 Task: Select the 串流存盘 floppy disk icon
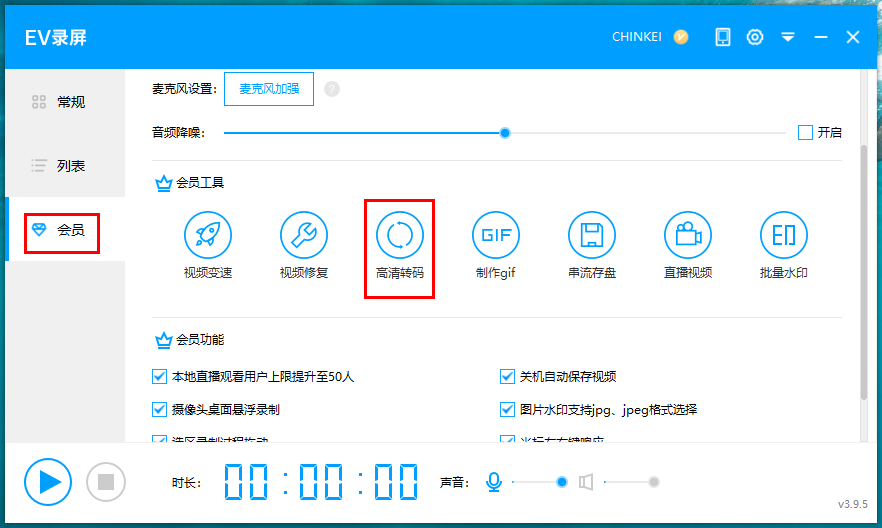tap(592, 236)
